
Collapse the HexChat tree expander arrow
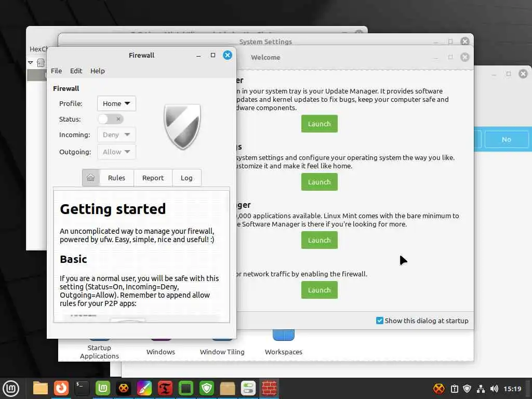pos(31,63)
